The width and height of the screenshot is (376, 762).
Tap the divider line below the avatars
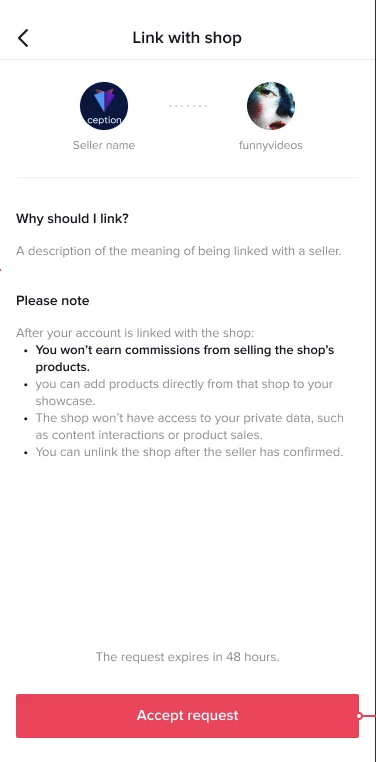(x=188, y=177)
